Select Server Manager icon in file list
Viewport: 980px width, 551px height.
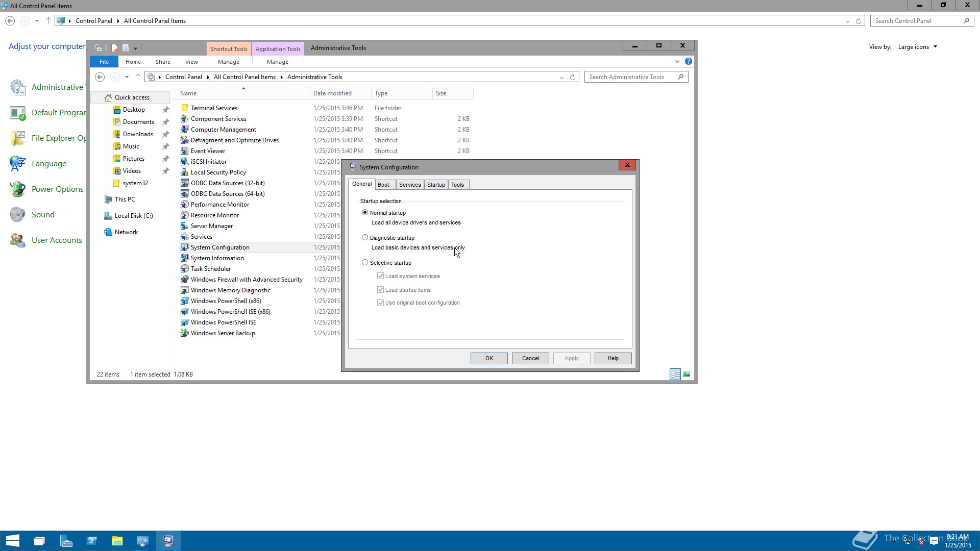point(184,226)
